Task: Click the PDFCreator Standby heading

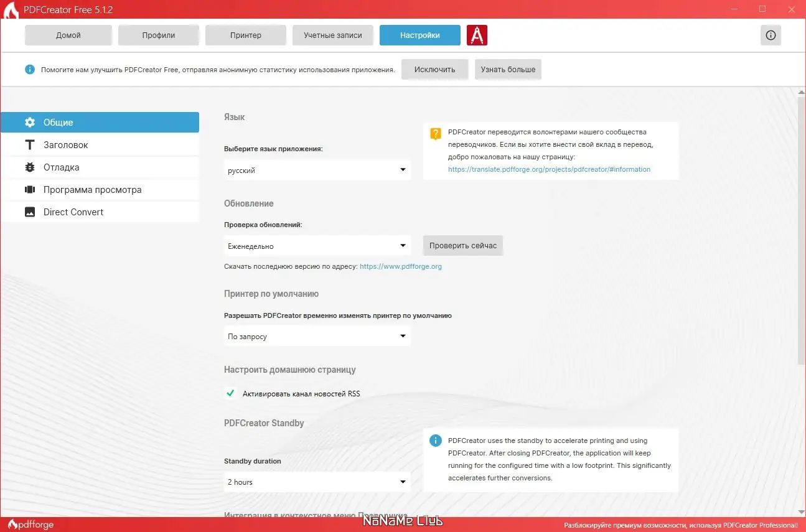Action: tap(264, 423)
